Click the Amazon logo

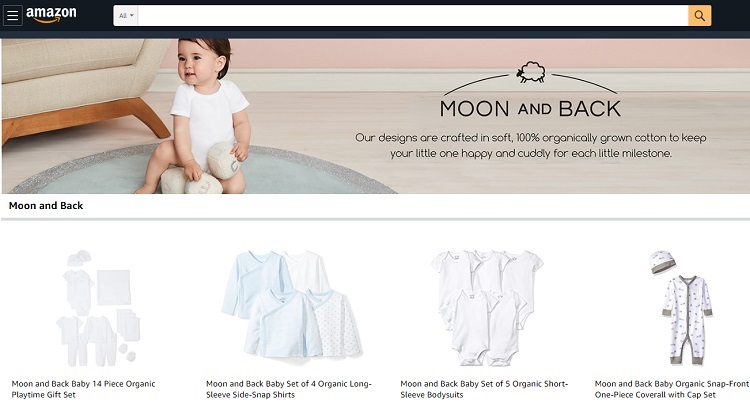[51, 15]
